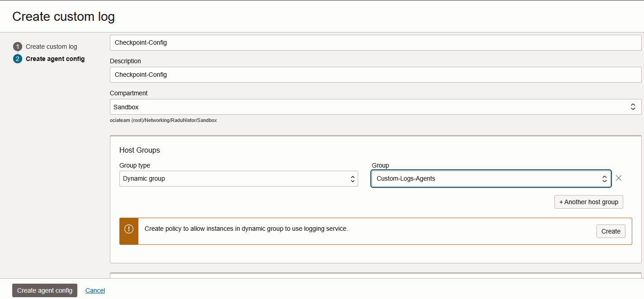This screenshot has width=644, height=299.
Task: Click the orange warning exclamation icon
Action: (x=129, y=229)
